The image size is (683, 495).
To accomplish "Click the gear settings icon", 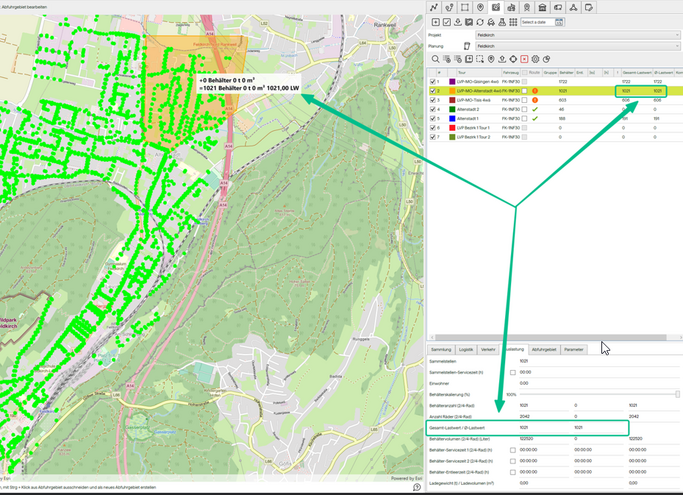I will click(535, 59).
